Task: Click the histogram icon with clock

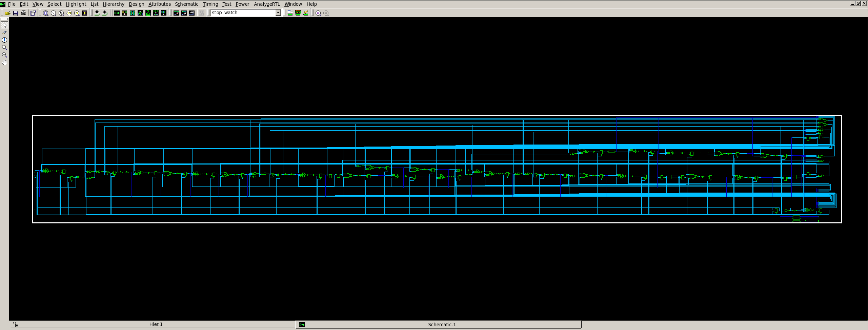Action: click(176, 13)
